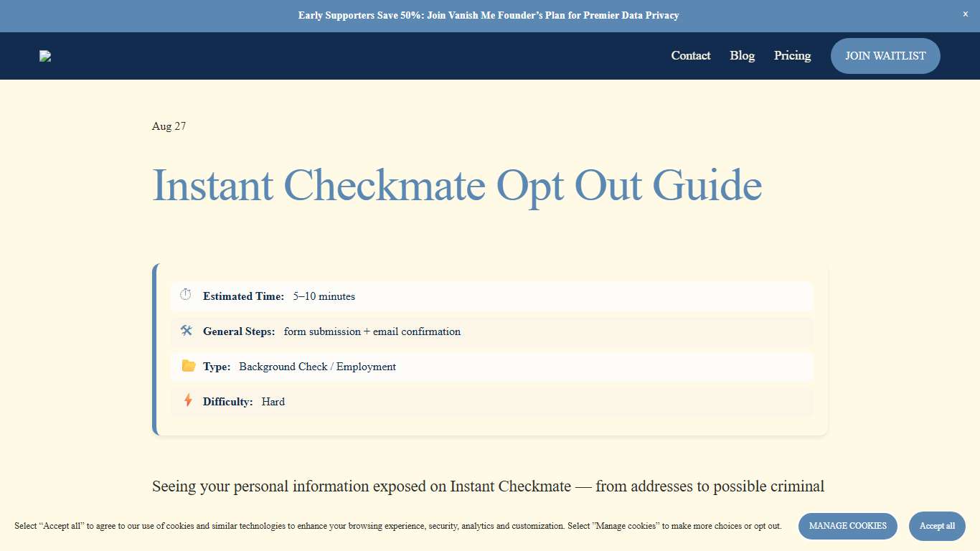The width and height of the screenshot is (980, 551).
Task: Click the Vanish Me logo in the header
Action: click(x=45, y=55)
